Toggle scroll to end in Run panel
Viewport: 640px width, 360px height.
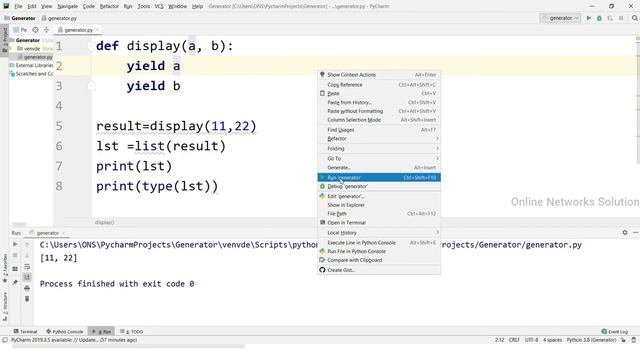[27, 277]
